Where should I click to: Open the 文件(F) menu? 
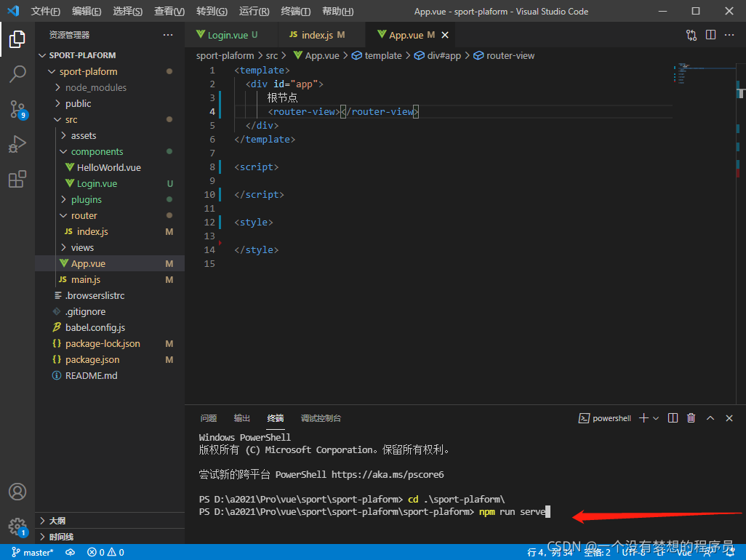(45, 11)
